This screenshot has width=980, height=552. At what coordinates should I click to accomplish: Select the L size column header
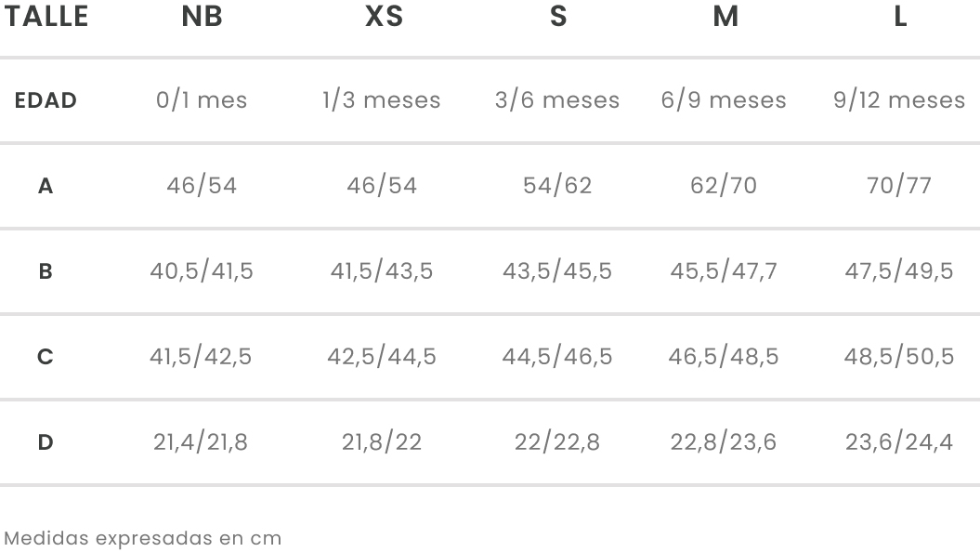point(900,16)
